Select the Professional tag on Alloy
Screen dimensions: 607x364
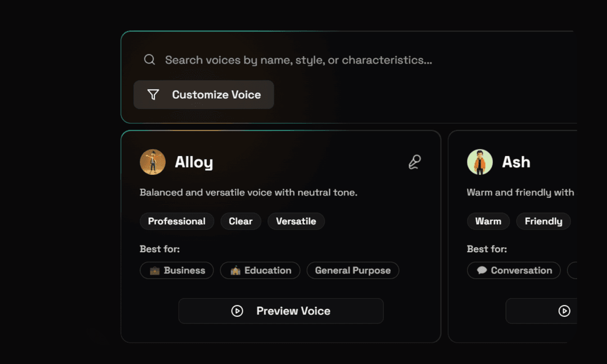(x=176, y=221)
